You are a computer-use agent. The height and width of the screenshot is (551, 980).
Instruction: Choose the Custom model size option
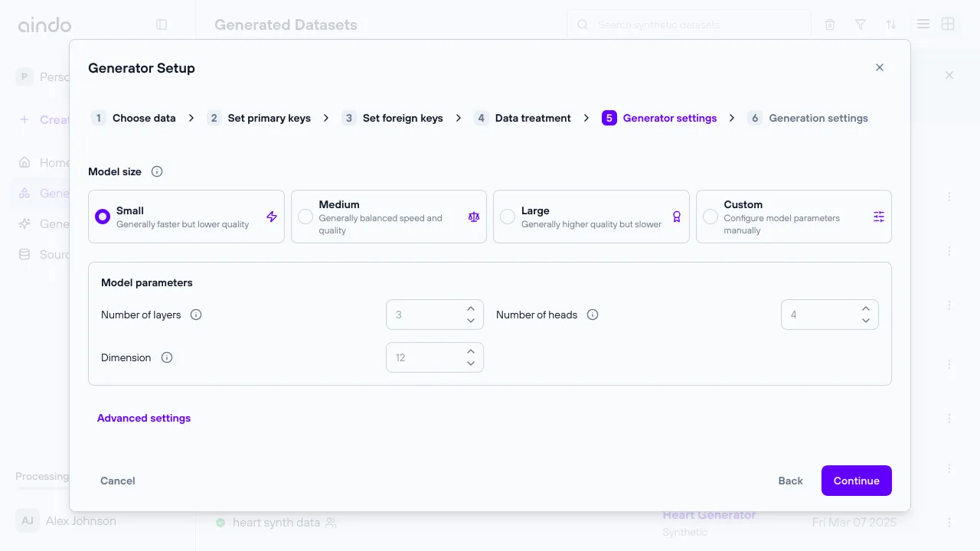click(x=710, y=217)
